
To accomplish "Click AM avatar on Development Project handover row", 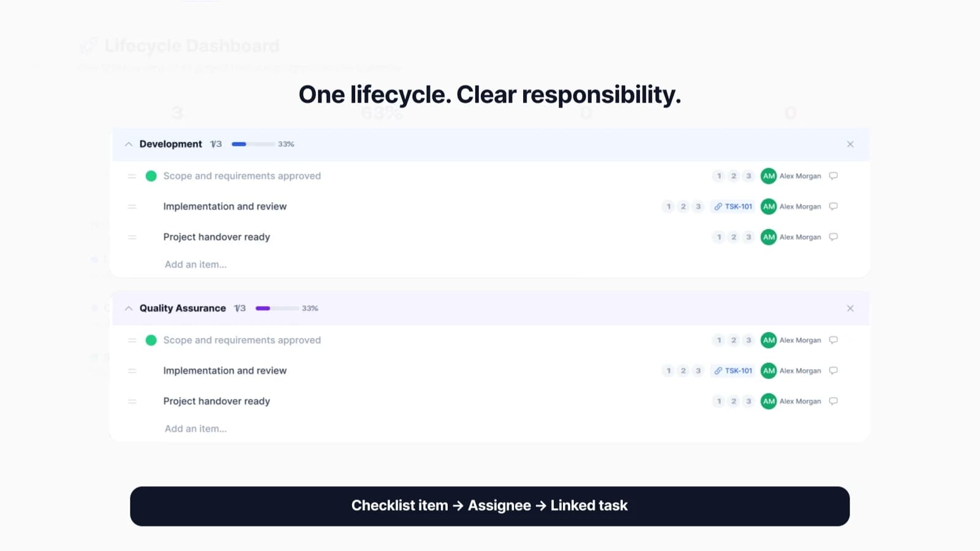I will tap(769, 238).
